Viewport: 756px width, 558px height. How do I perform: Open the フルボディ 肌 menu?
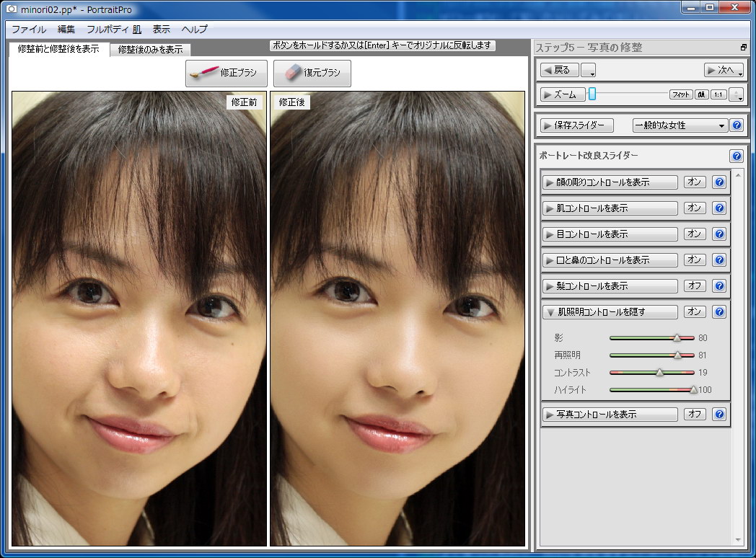pos(114,30)
